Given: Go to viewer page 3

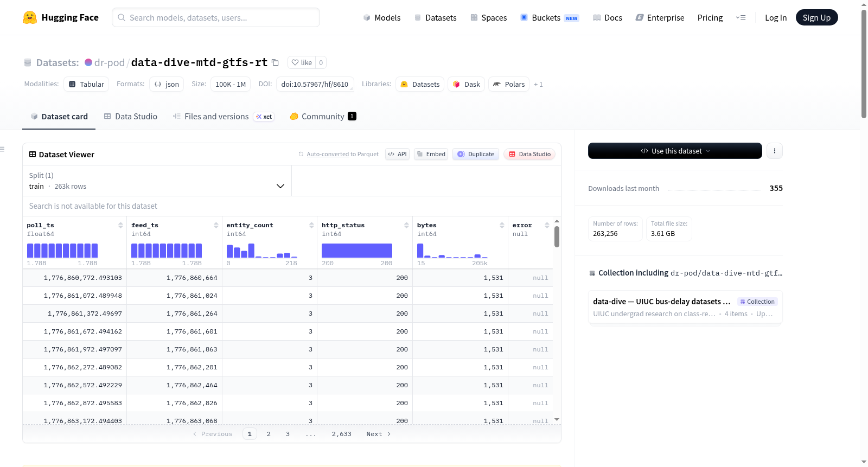Looking at the screenshot, I should [x=288, y=434].
